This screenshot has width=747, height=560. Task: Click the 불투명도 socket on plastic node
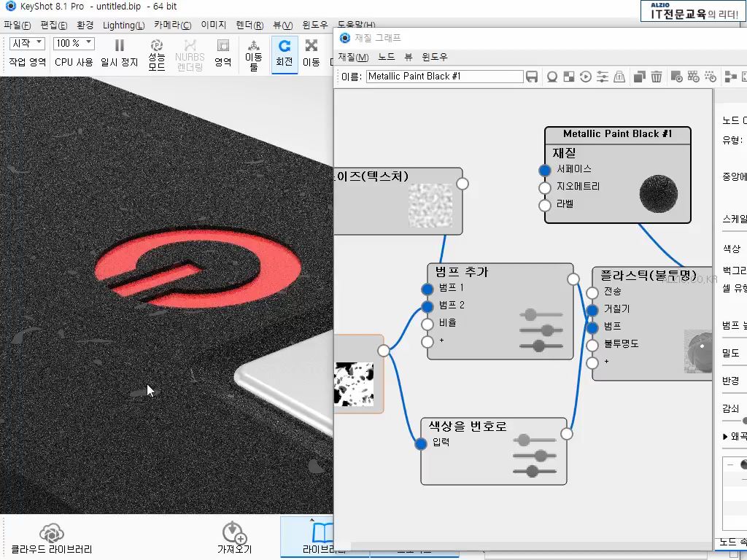tap(592, 345)
